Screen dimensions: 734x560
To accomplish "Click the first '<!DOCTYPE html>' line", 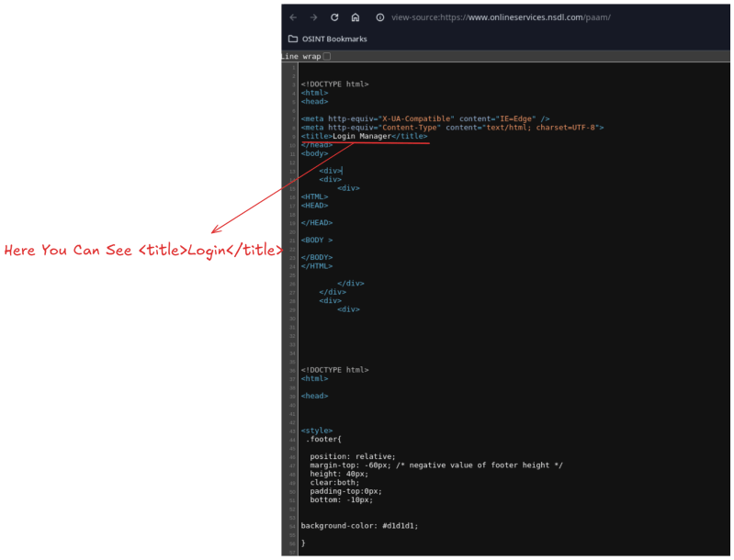I will [x=334, y=84].
